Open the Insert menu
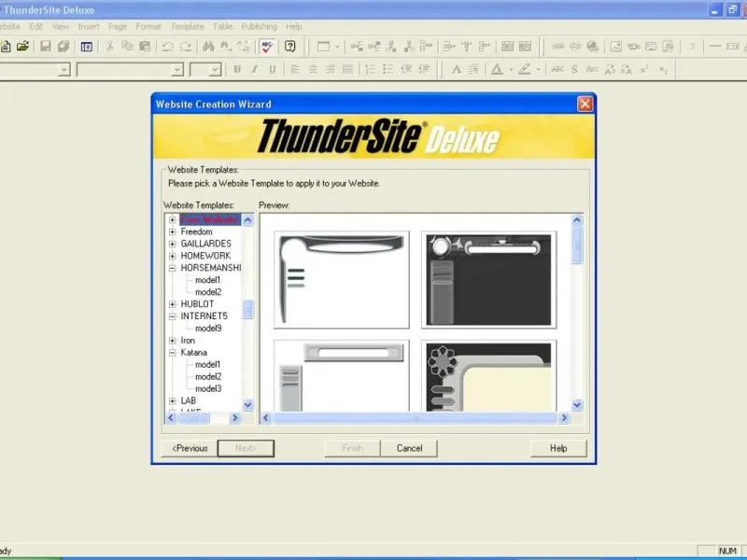Screen dimensions: 747x560 (89, 27)
